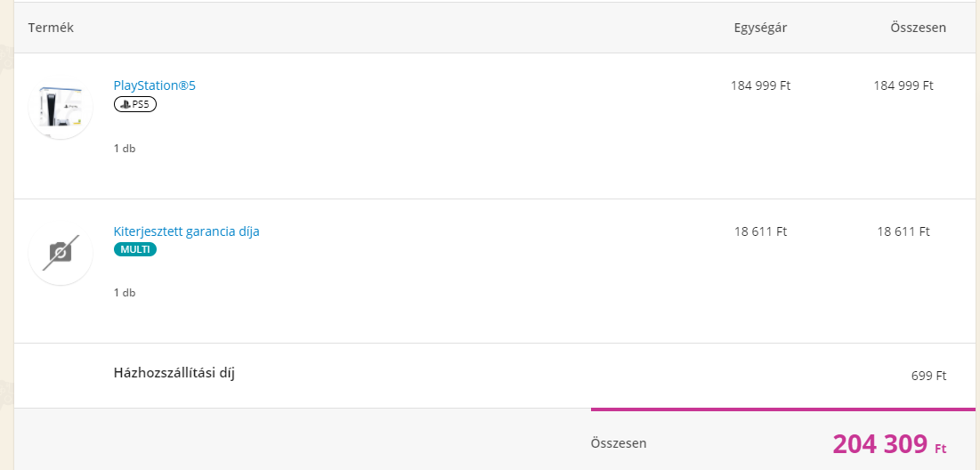Click the small pink Ft currency label
Screen dimensions: 980x470
tap(940, 448)
